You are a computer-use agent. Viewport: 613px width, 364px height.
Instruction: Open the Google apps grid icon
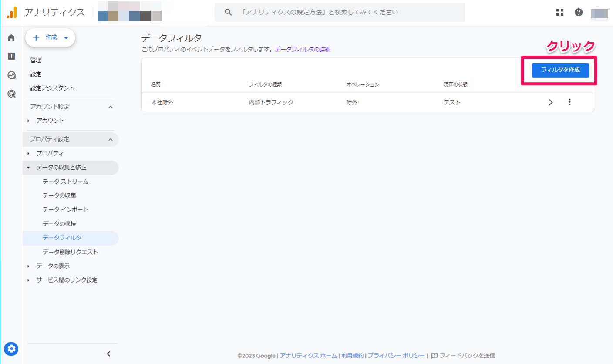point(560,12)
